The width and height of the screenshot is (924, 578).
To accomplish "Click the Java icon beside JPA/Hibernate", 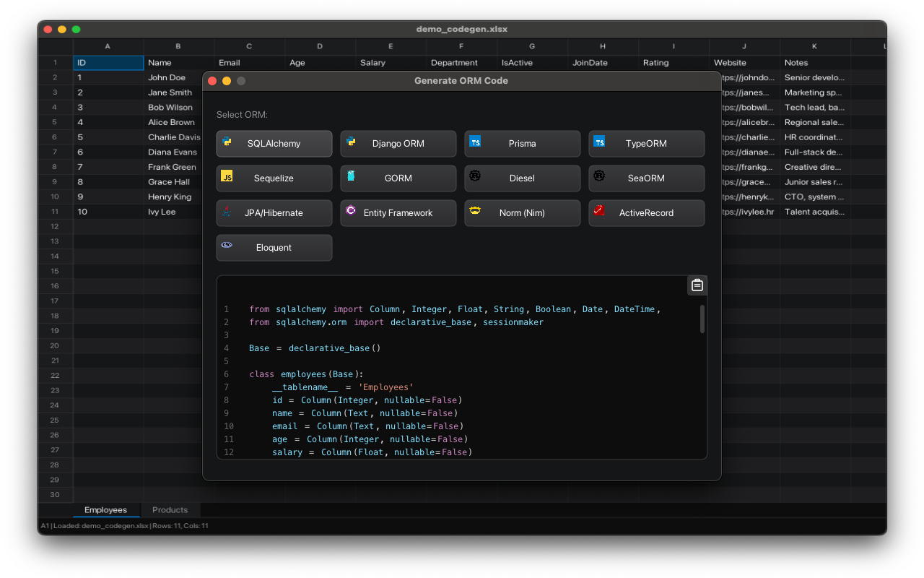I will pyautogui.click(x=227, y=211).
